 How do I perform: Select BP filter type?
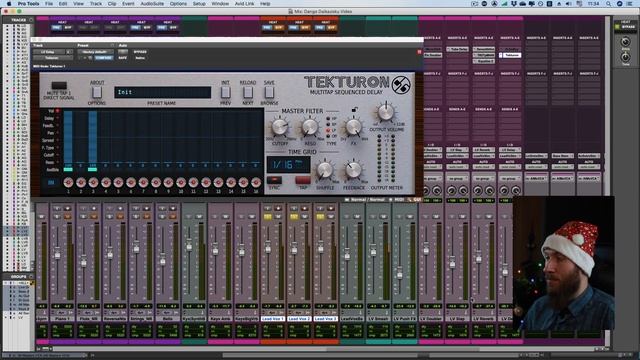(328, 124)
